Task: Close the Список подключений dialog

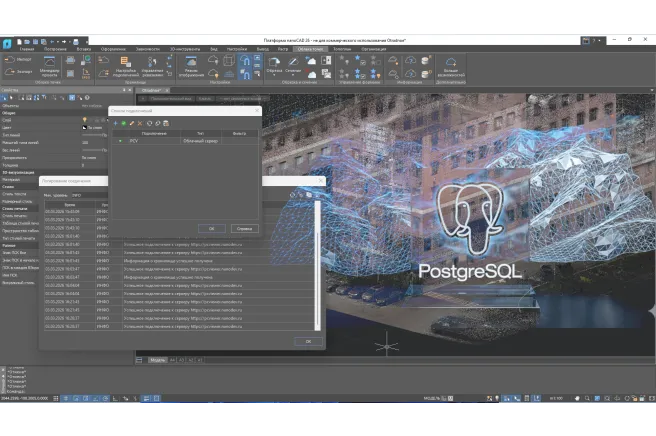Action: point(257,111)
